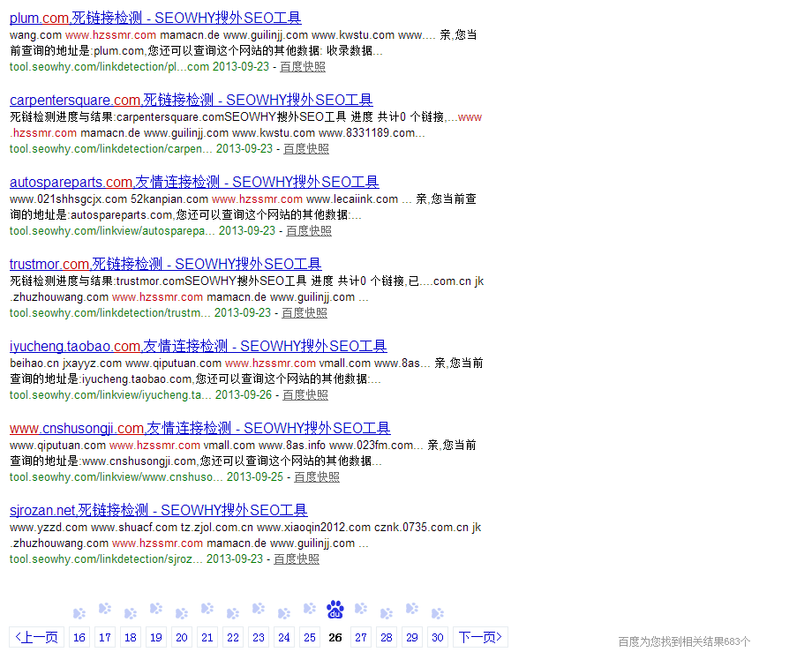Click the paw icon above page 28

[387, 613]
